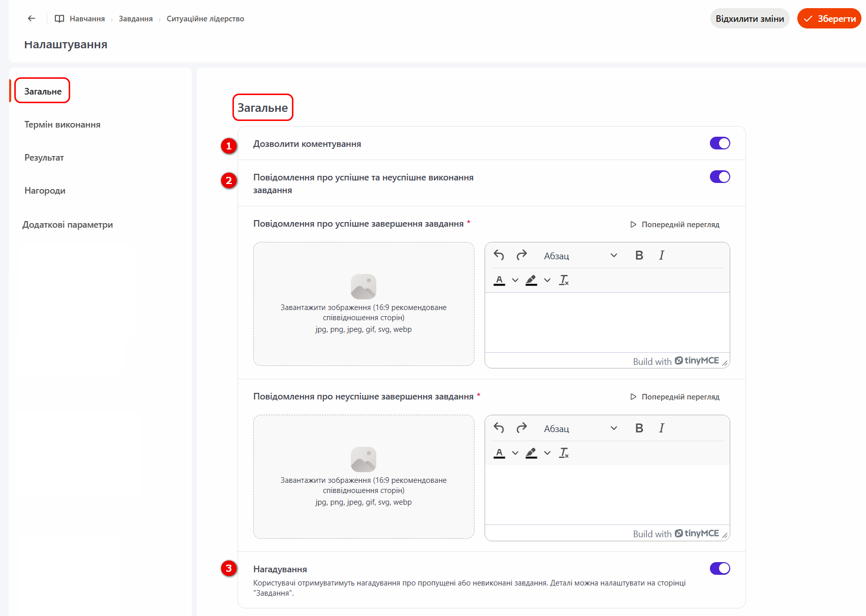Image resolution: width=866 pixels, height=616 pixels.
Task: Click the back arrow in the header
Action: coord(32,18)
